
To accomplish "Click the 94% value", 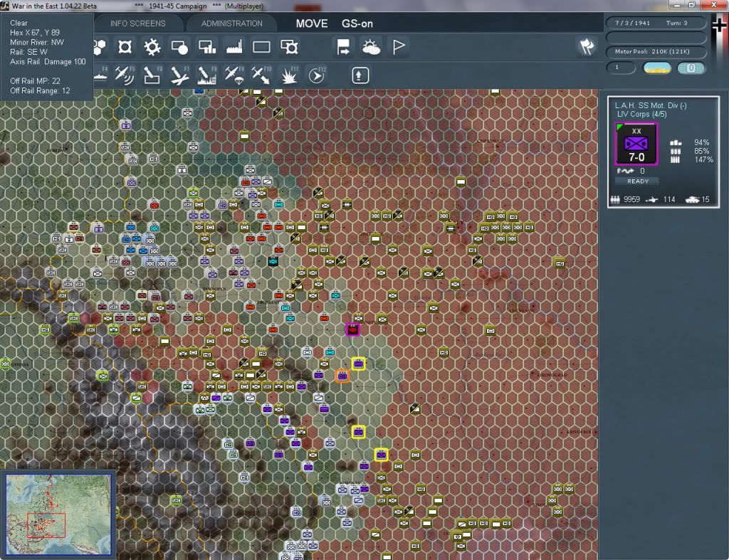I will pos(701,142).
